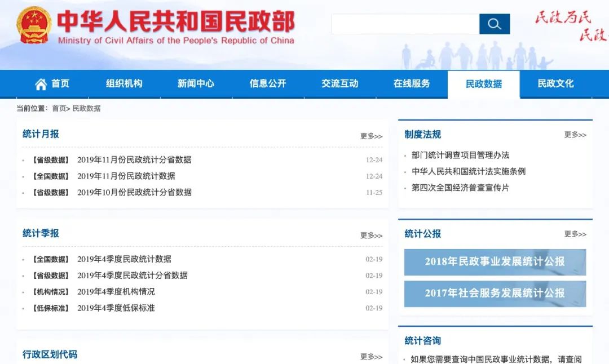Open 2018年民政事业发展统计公报 banner

pyautogui.click(x=495, y=262)
